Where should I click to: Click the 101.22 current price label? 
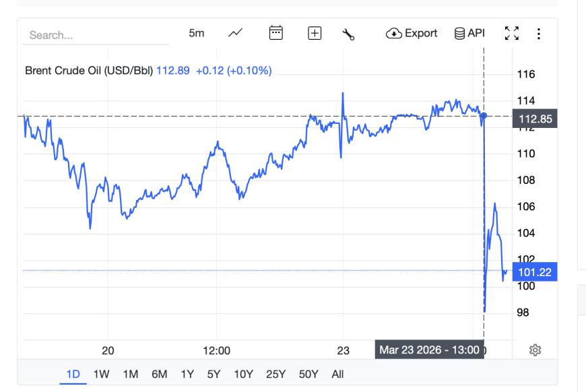point(535,272)
